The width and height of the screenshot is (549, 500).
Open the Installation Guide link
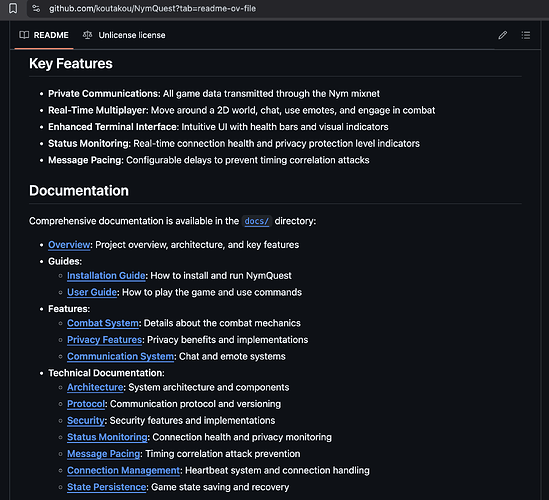pos(106,276)
